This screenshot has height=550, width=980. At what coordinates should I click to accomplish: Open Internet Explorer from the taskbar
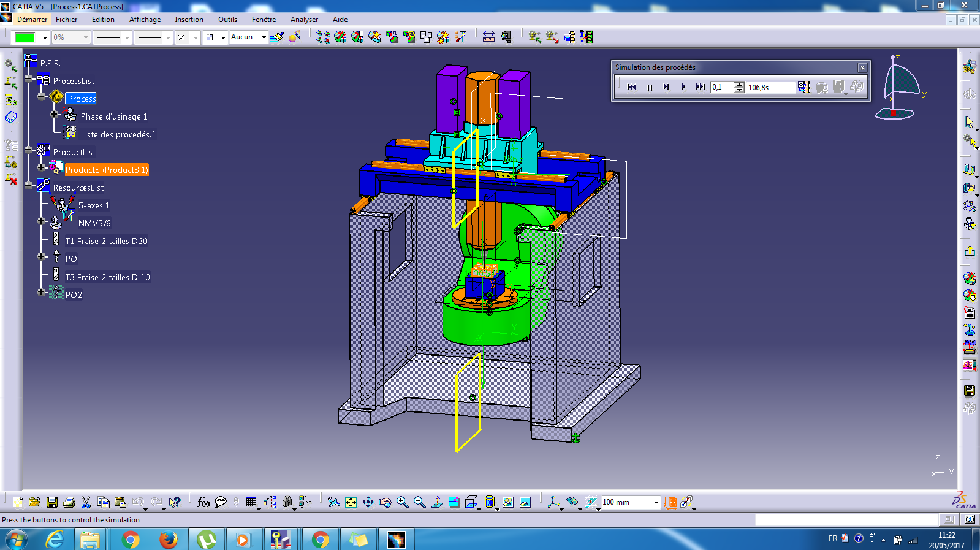(55, 540)
